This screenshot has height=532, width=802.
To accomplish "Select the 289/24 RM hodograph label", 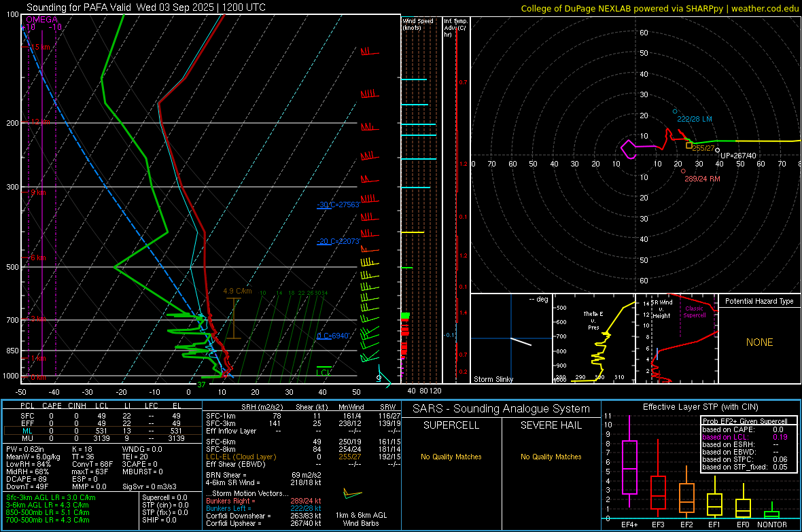I will click(702, 179).
